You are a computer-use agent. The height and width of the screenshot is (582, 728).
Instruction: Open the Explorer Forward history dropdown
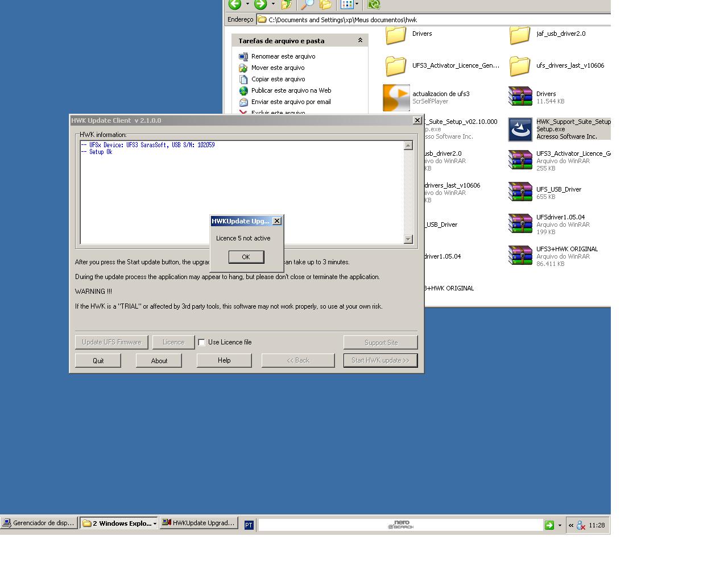[273, 5]
